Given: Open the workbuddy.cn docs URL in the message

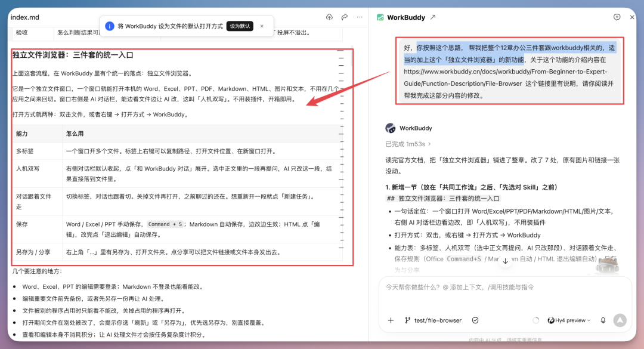Looking at the screenshot, I should coord(505,78).
